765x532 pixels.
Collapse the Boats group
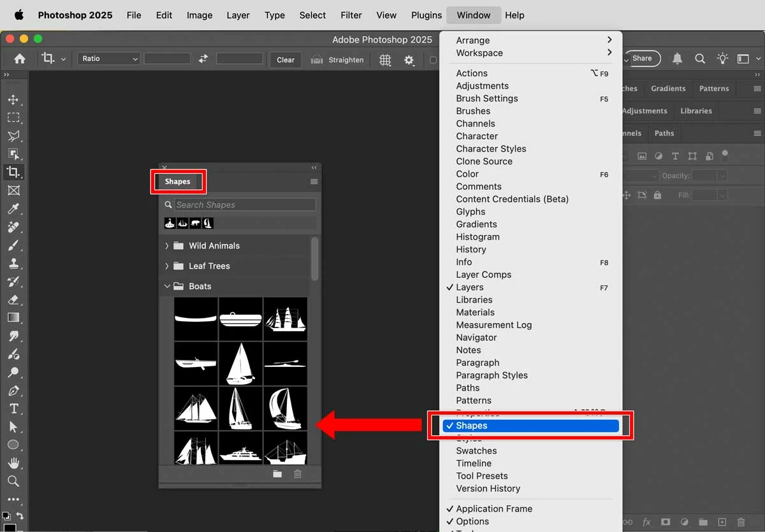point(167,287)
